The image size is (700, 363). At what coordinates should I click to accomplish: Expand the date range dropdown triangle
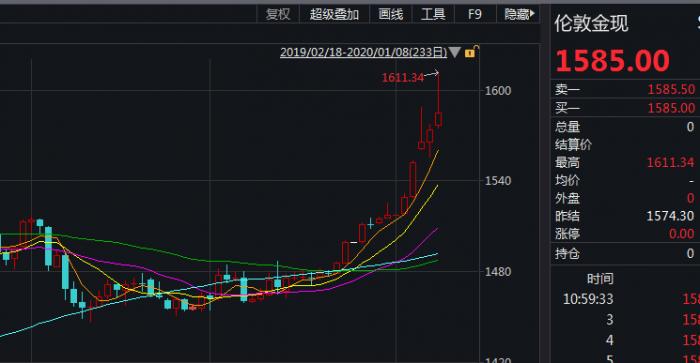(454, 52)
